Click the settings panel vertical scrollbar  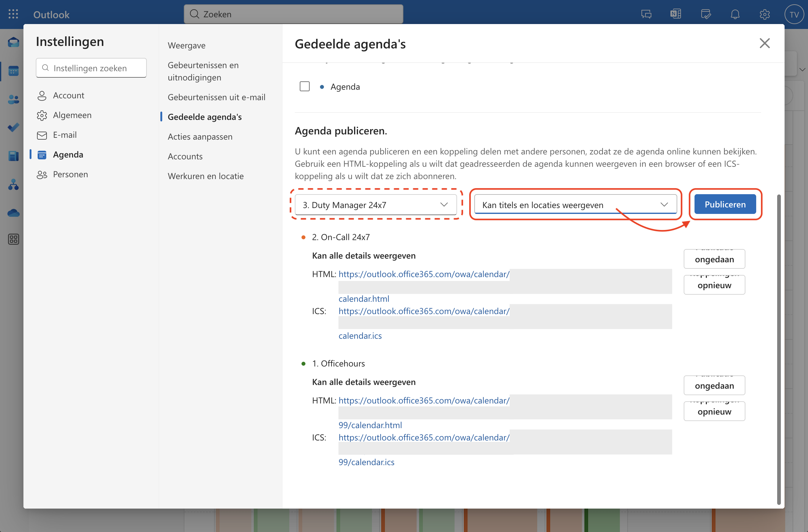point(778,350)
